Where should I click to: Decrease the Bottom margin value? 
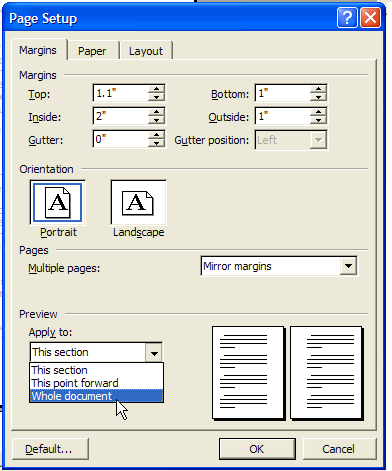pyautogui.click(x=318, y=97)
